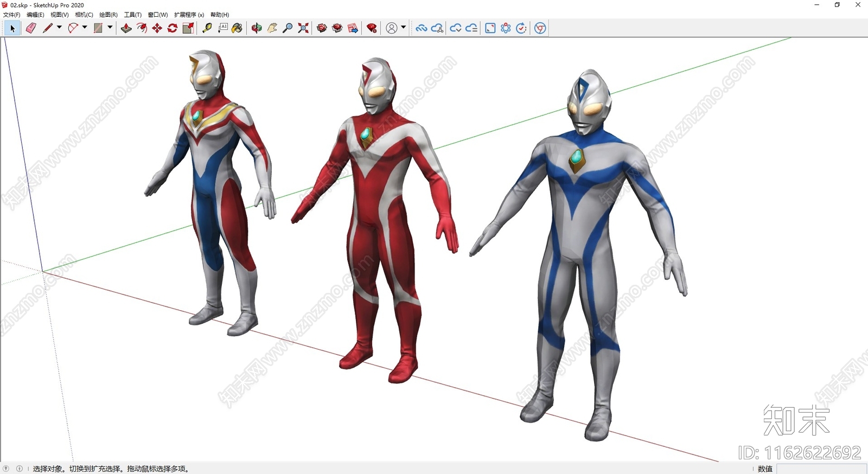Image resolution: width=868 pixels, height=474 pixels.
Task: Open the Rectangle shapes dropdown arrow
Action: tap(110, 27)
